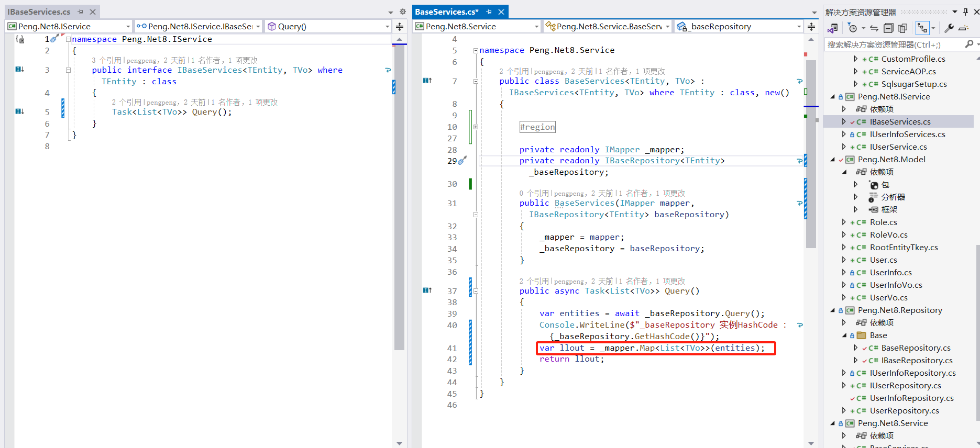This screenshot has width=980, height=448.
Task: Focus the Solution Explorer search box
Action: point(895,44)
